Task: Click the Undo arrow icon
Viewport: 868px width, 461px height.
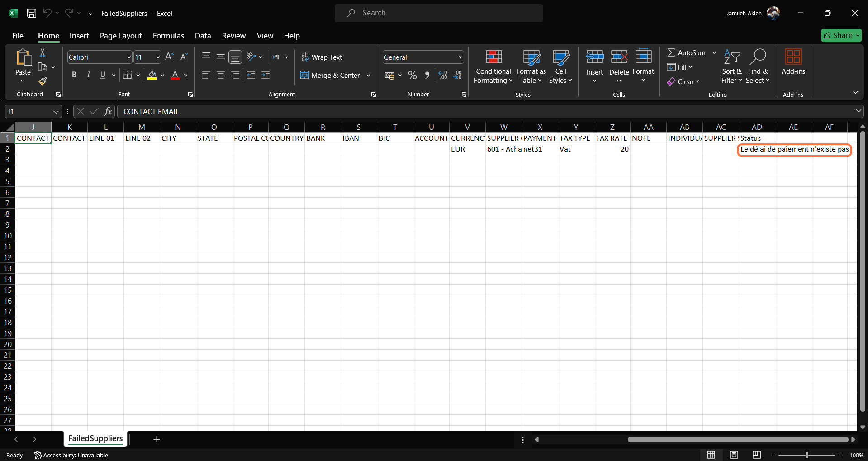Action: point(47,13)
